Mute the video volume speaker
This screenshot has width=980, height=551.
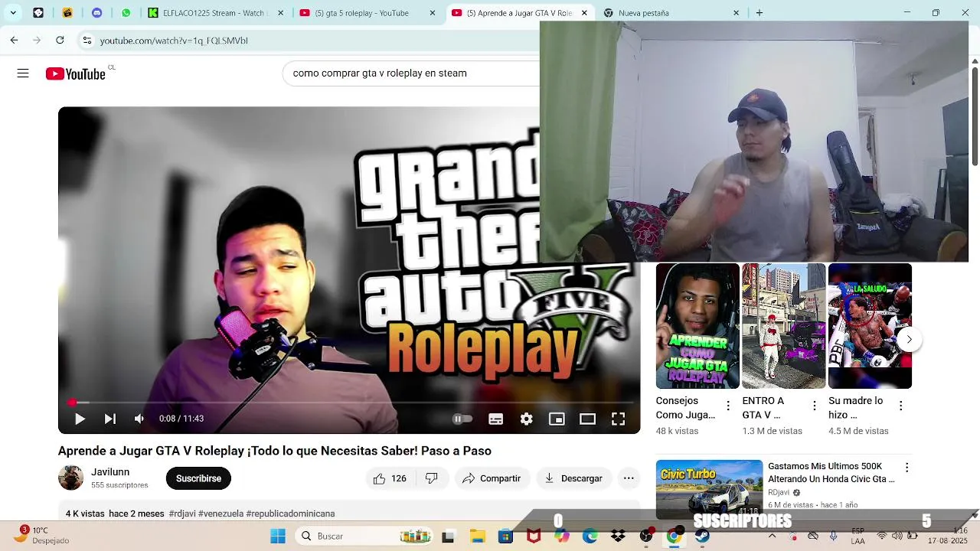pos(139,419)
